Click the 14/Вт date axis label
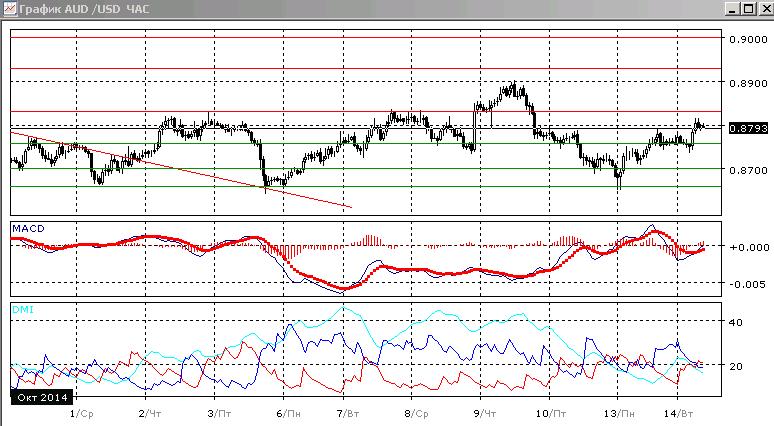Screen dimensions: 774x426 679,414
